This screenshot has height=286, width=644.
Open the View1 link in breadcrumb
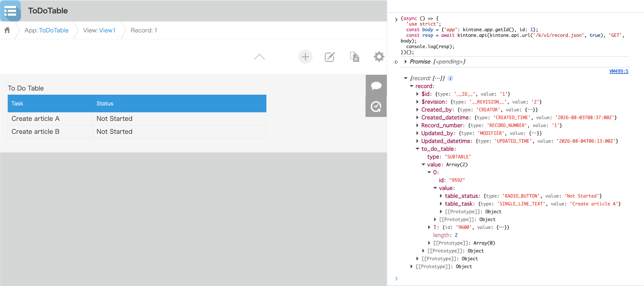click(107, 30)
